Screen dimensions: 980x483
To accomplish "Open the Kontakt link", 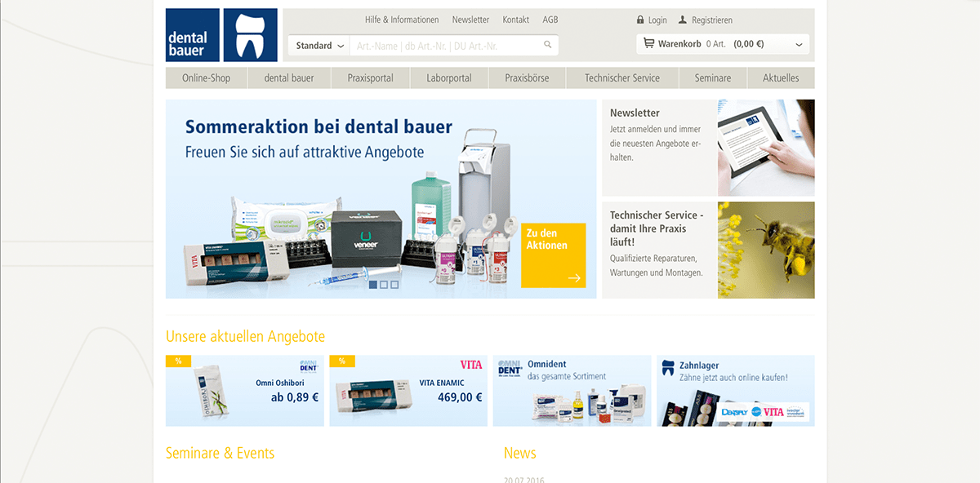I will click(516, 20).
